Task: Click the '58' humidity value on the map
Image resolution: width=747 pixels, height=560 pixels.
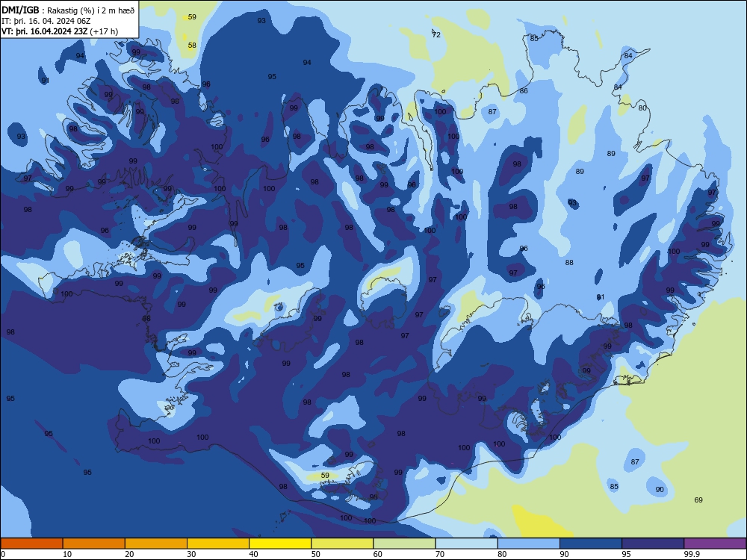Action: pos(192,46)
